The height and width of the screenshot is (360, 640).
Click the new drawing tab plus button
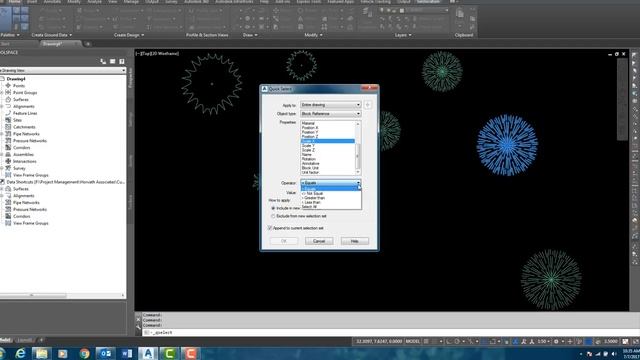point(87,44)
